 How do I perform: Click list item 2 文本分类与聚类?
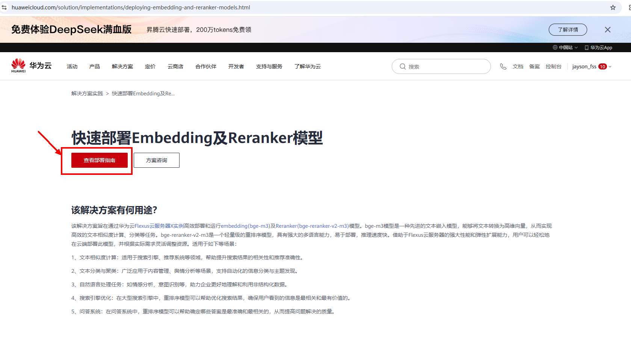click(185, 271)
